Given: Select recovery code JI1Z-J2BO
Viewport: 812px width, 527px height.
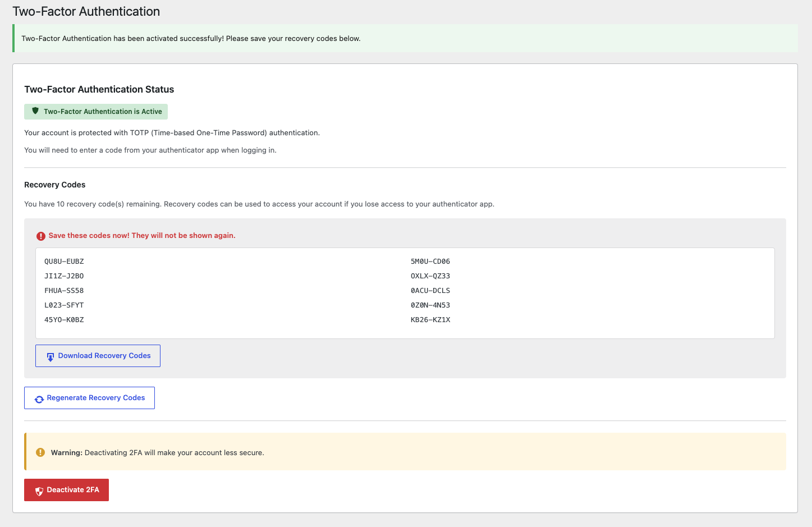Looking at the screenshot, I should tap(64, 276).
